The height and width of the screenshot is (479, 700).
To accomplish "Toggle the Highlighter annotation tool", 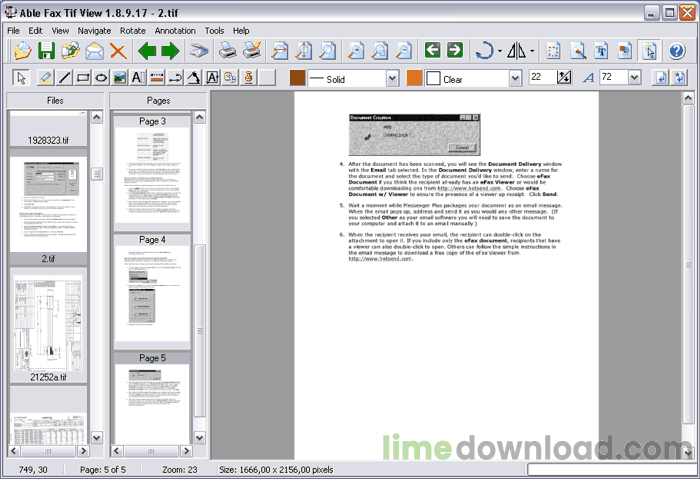I will coord(46,78).
